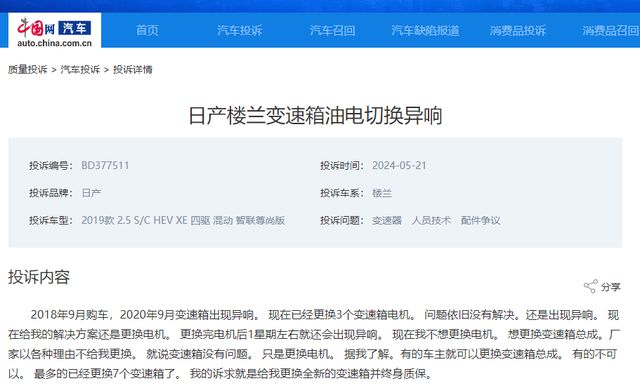Click brand value 日产

pos(91,193)
